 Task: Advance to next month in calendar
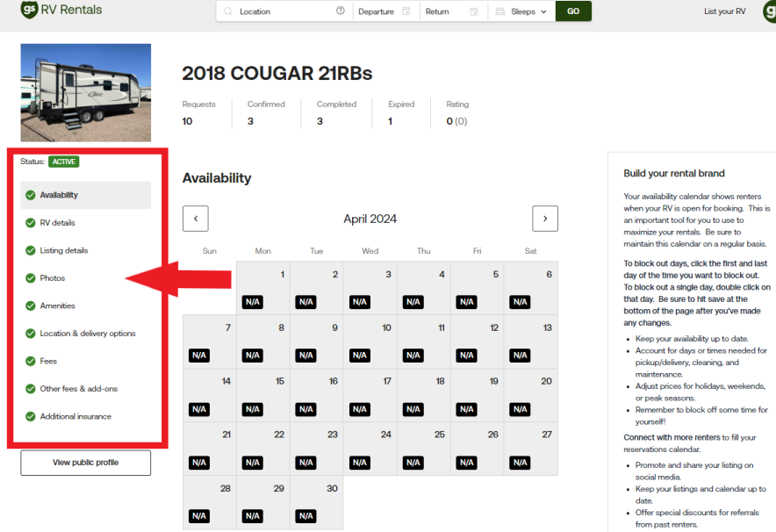tap(544, 219)
